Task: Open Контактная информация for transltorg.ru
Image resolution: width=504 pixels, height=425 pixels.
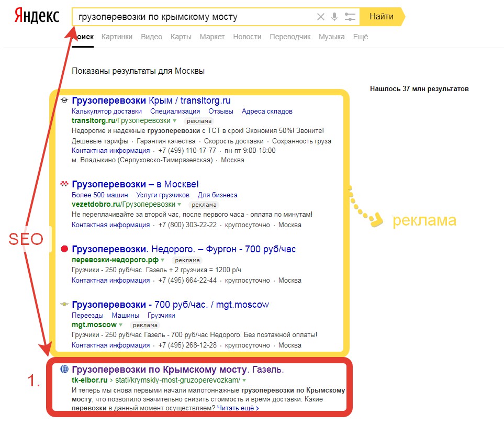Action: click(x=110, y=150)
